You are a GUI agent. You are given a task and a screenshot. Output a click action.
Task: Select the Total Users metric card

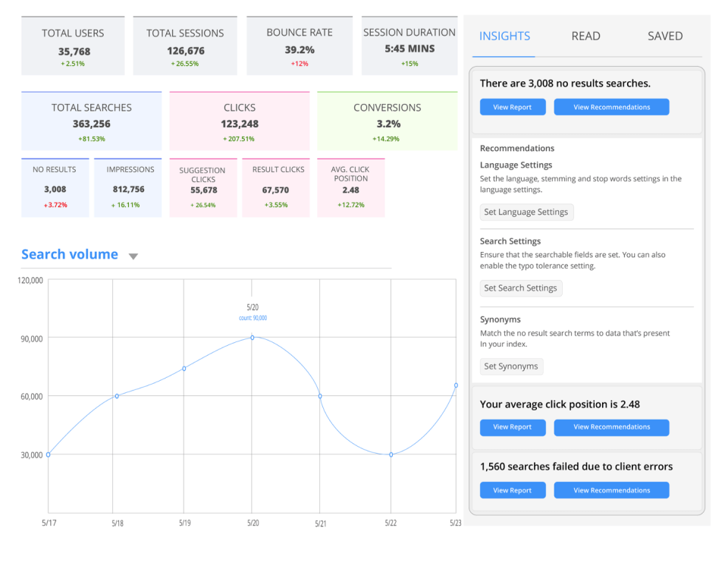click(73, 44)
